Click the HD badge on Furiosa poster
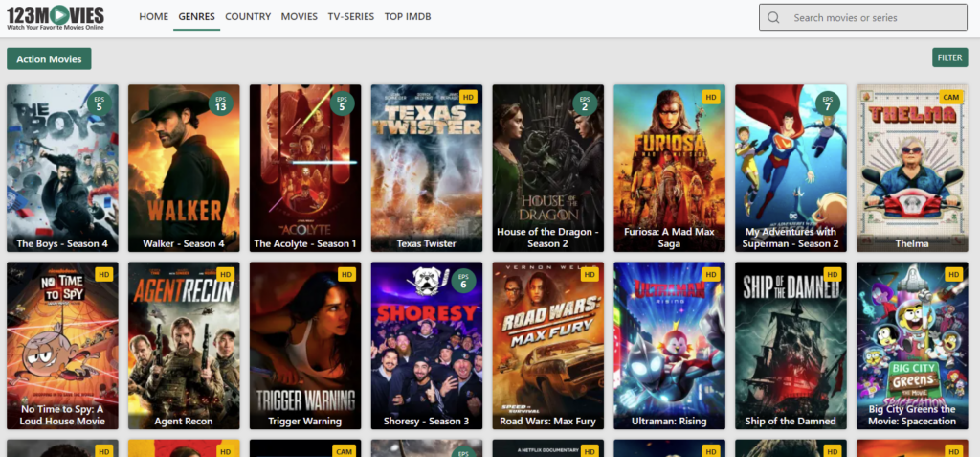 coord(711,97)
